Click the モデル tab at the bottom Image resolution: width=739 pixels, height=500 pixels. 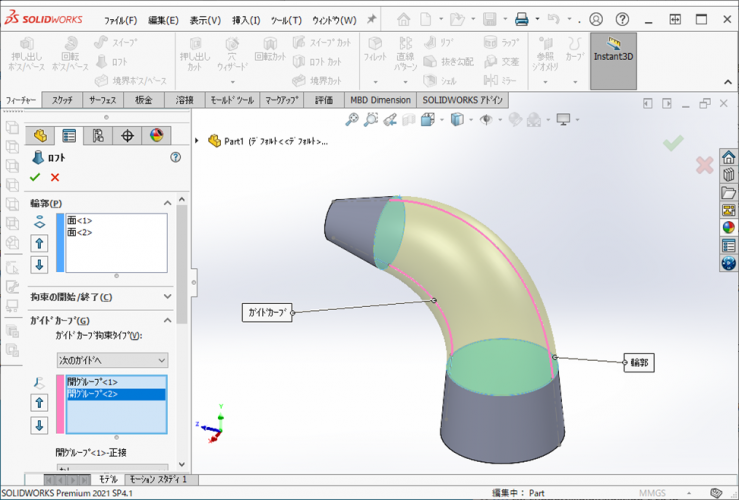click(x=107, y=479)
